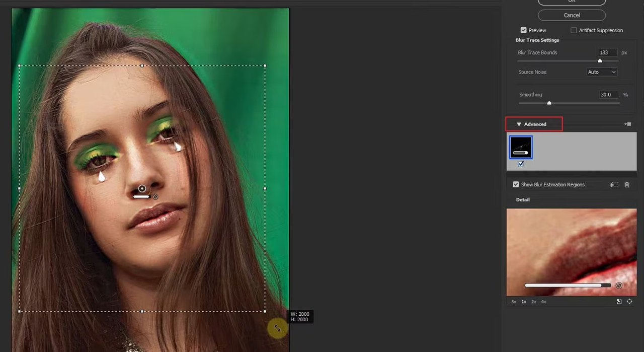Viewport: 644px width, 352px height.
Task: Open the Source Noise dropdown
Action: [602, 72]
